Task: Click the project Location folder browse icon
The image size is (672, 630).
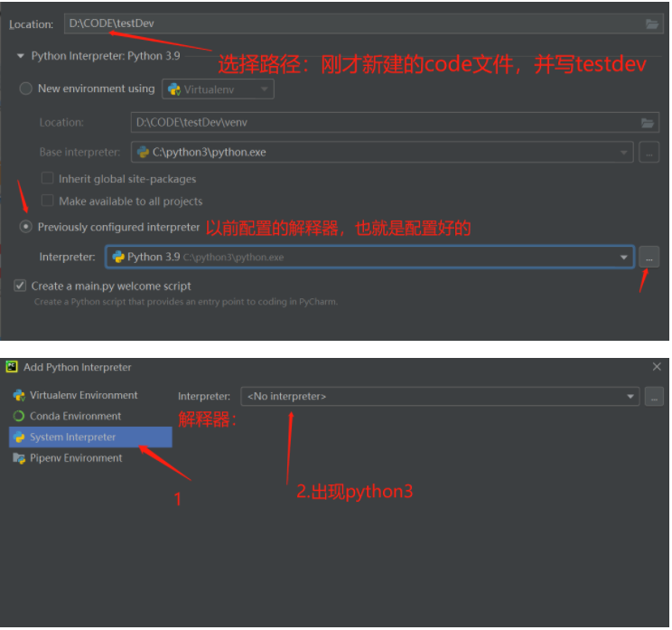Action: coord(651,24)
